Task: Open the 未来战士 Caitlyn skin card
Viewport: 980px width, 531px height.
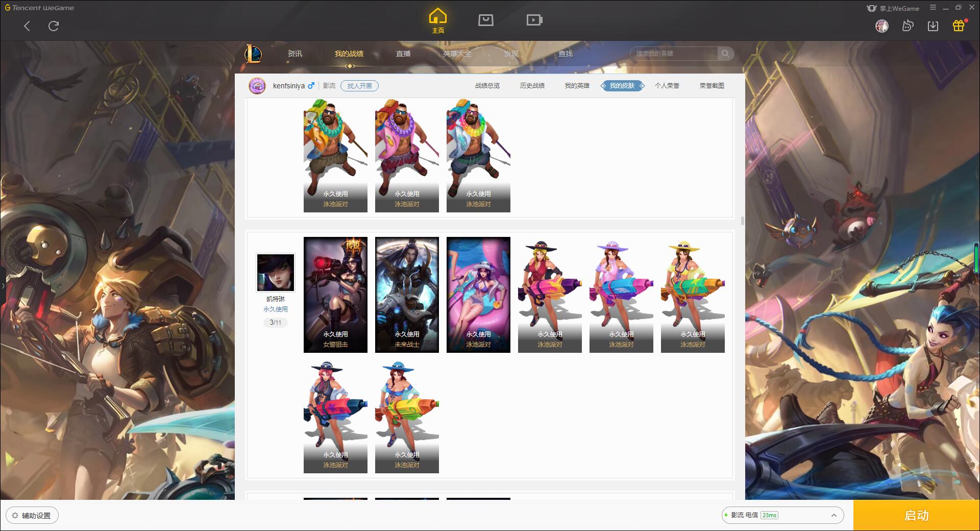Action: point(407,295)
